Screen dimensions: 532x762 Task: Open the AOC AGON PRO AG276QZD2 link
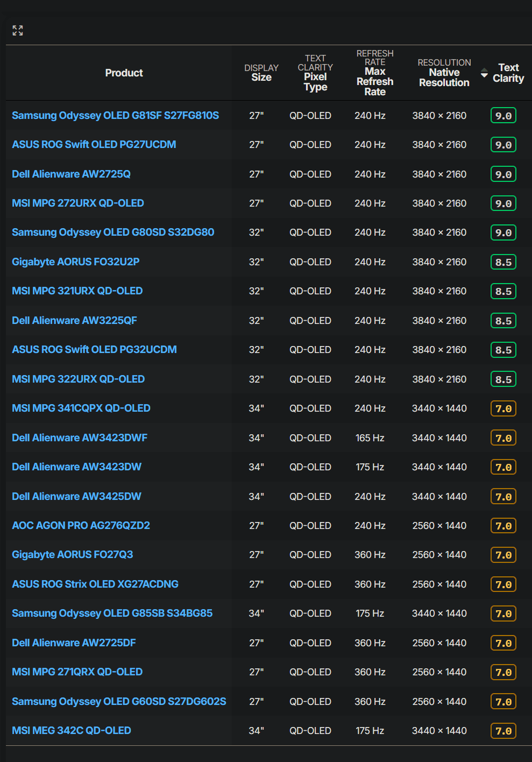tap(81, 525)
